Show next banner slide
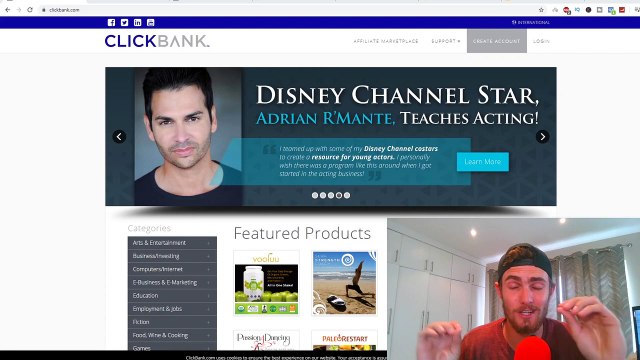This screenshot has height=360, width=640. pyautogui.click(x=542, y=136)
